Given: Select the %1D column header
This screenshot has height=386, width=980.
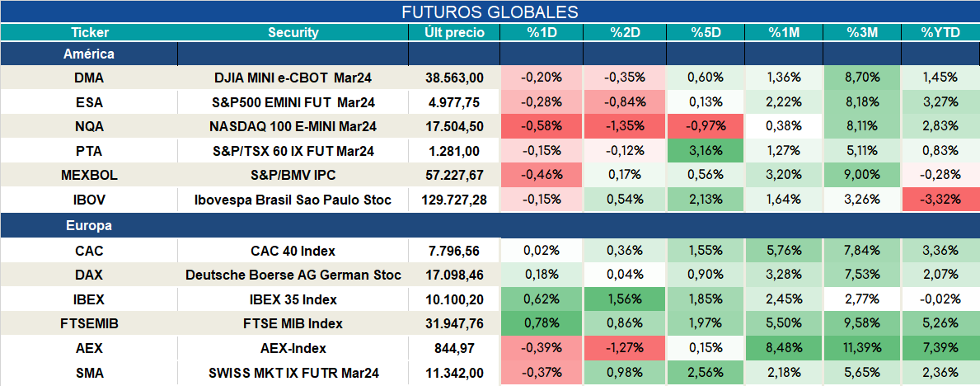Looking at the screenshot, I should (x=542, y=33).
